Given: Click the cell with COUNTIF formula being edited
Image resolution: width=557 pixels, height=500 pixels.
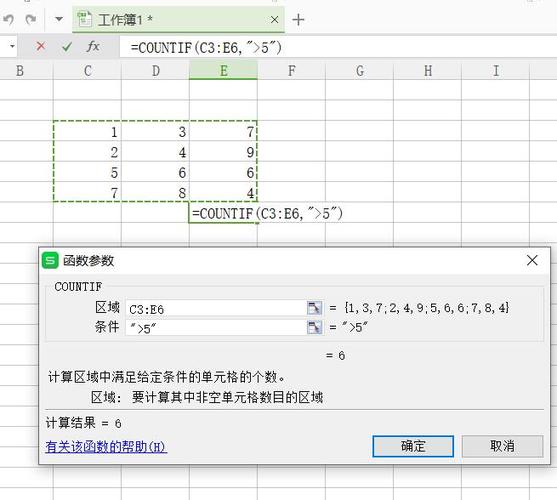Looking at the screenshot, I should click(223, 213).
